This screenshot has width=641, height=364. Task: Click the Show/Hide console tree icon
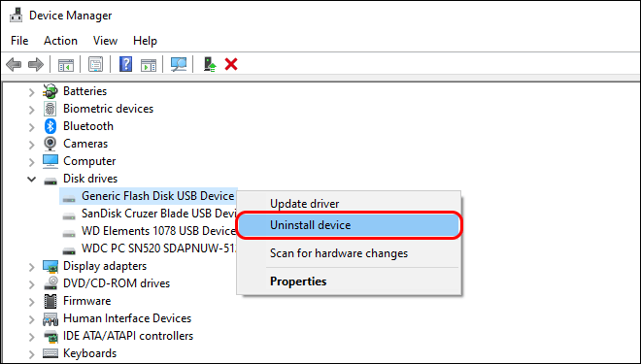tap(66, 65)
